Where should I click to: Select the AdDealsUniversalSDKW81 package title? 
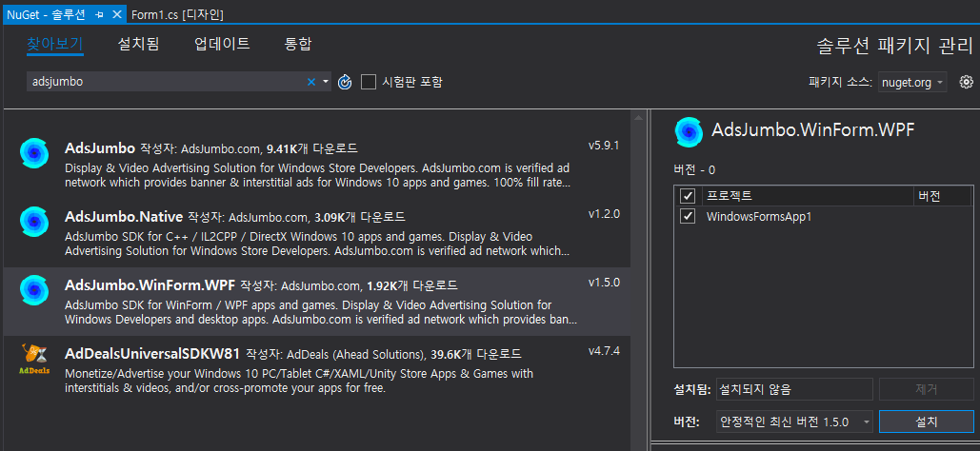coord(152,354)
